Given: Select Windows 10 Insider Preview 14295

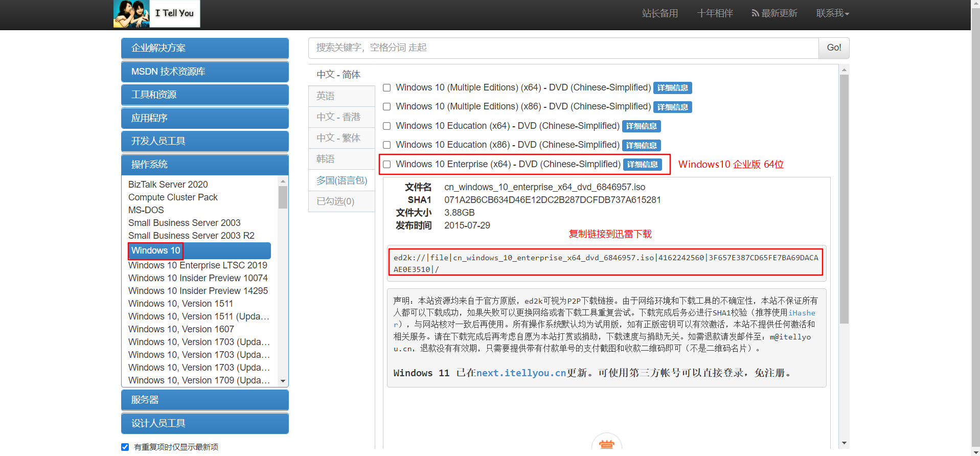Looking at the screenshot, I should [198, 291].
